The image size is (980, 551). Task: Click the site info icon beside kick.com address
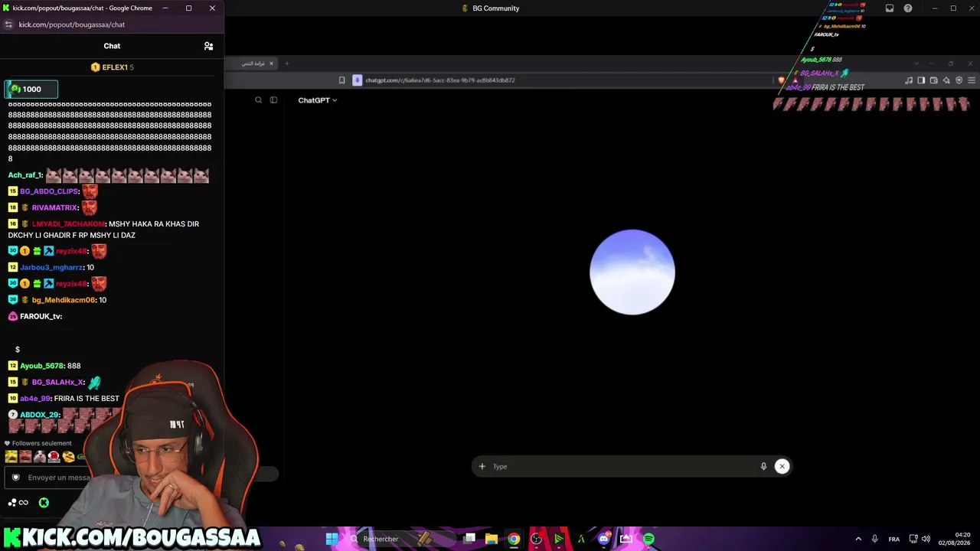(8, 24)
